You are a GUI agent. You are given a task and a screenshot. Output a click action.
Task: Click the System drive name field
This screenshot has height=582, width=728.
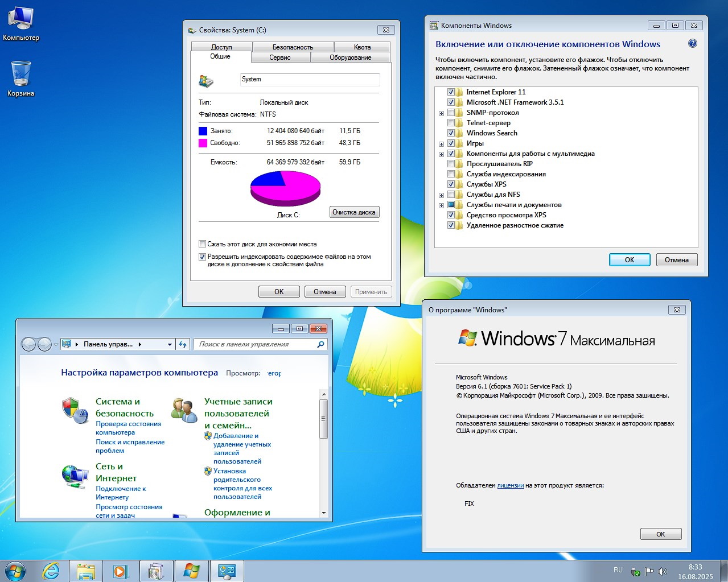click(x=310, y=80)
